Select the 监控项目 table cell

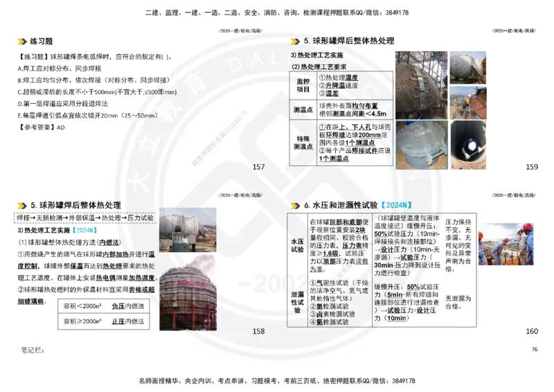(x=303, y=86)
